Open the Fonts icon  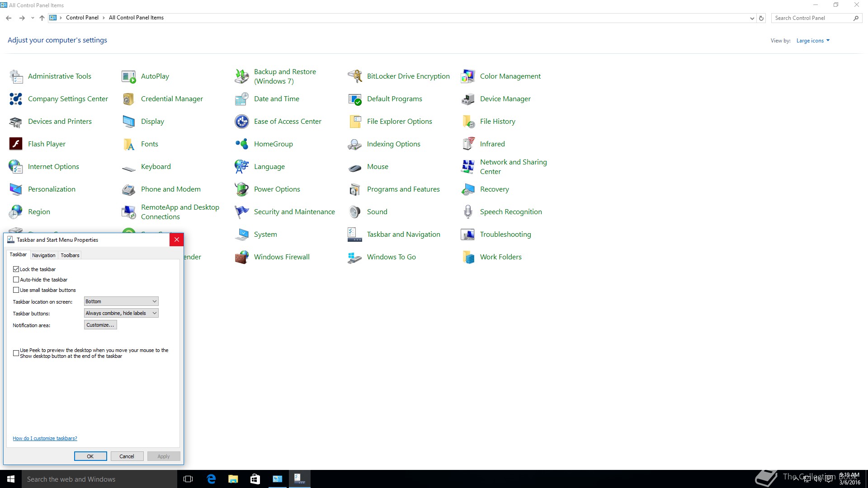[129, 144]
